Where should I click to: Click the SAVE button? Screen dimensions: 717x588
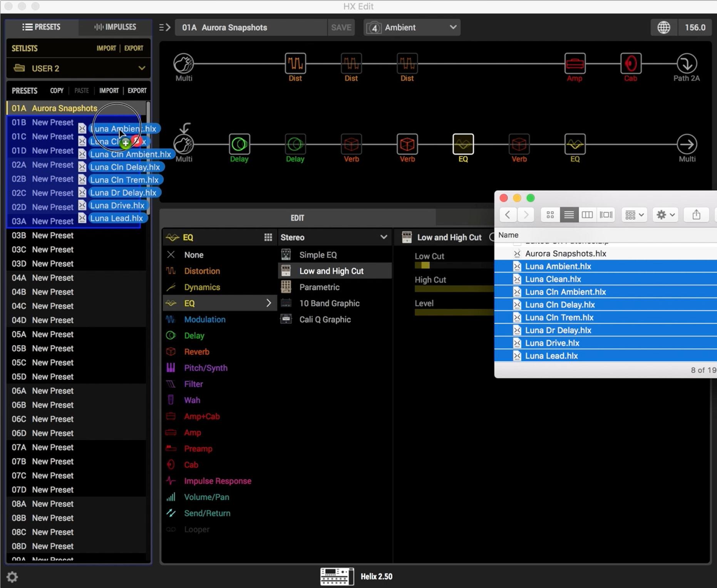[341, 27]
